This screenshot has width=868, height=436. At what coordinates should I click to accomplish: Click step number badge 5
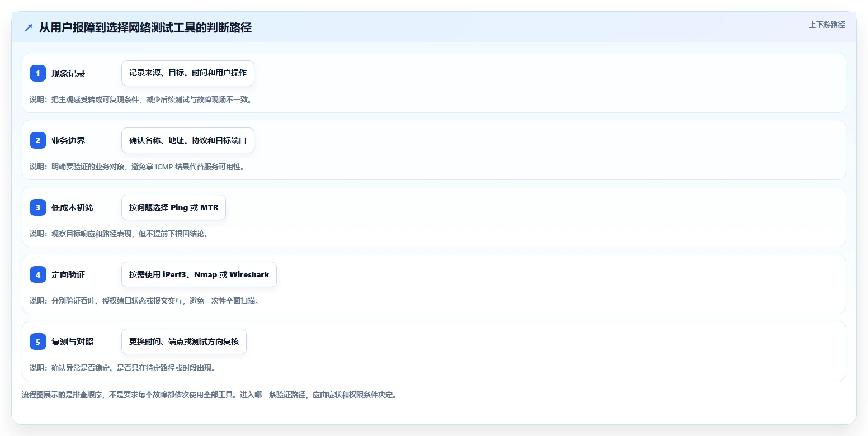pos(38,342)
